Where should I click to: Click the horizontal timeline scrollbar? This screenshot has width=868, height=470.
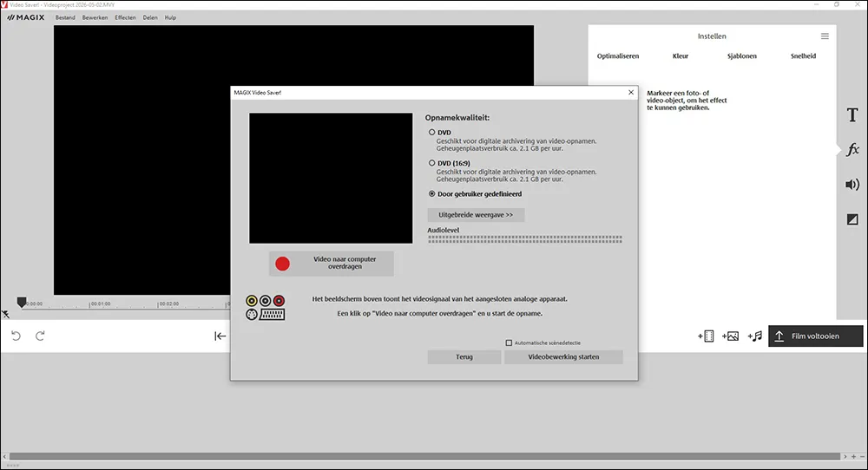click(x=424, y=457)
